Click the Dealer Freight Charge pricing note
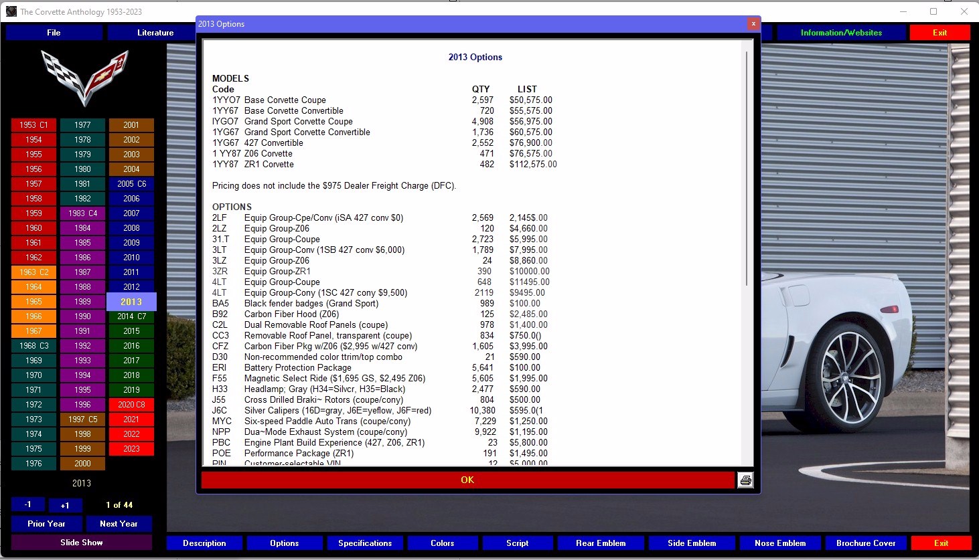 334,186
